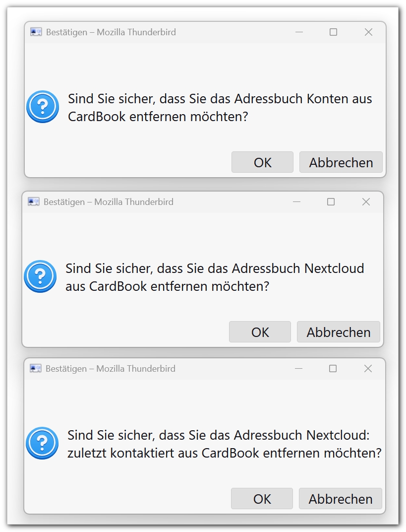Close the 'zuletzt kontaktiert' dialog with its X

368,369
